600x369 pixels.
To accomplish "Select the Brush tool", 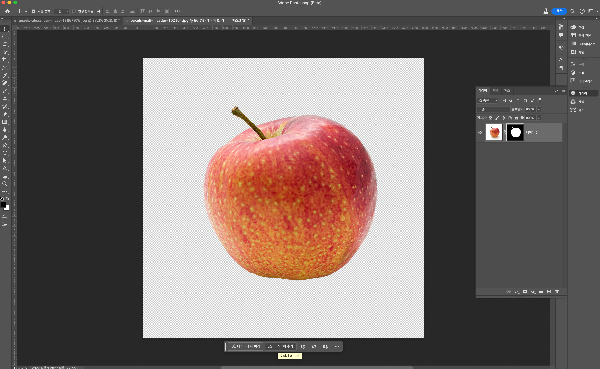I will pyautogui.click(x=5, y=91).
